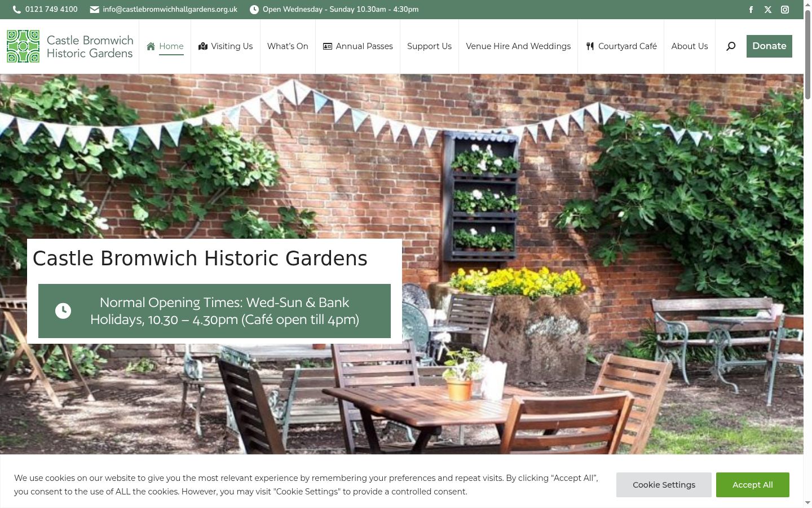
Task: Click the cookie consent message text
Action: tap(306, 485)
